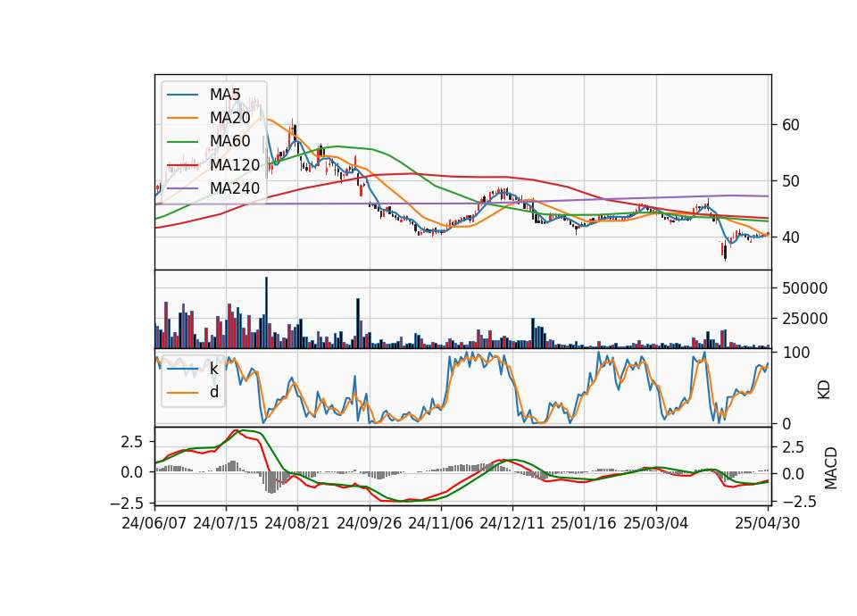This screenshot has height=616, width=857.
Task: Click the MA240 legend label
Action: coord(235,188)
